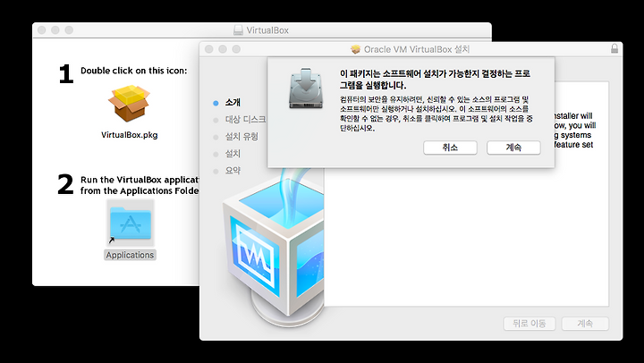Click the lock icon in installer title bar

coord(614,48)
